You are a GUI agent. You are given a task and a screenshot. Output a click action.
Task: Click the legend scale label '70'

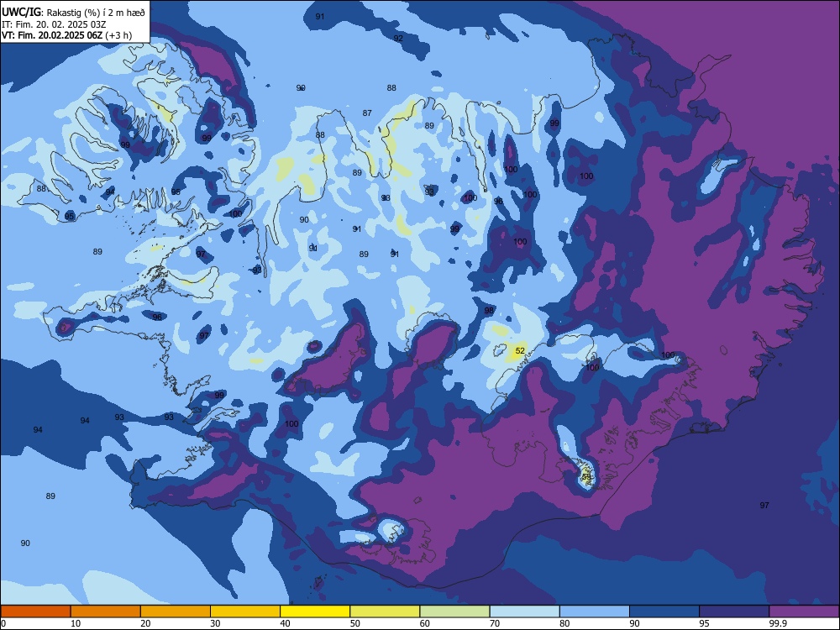[x=495, y=623]
